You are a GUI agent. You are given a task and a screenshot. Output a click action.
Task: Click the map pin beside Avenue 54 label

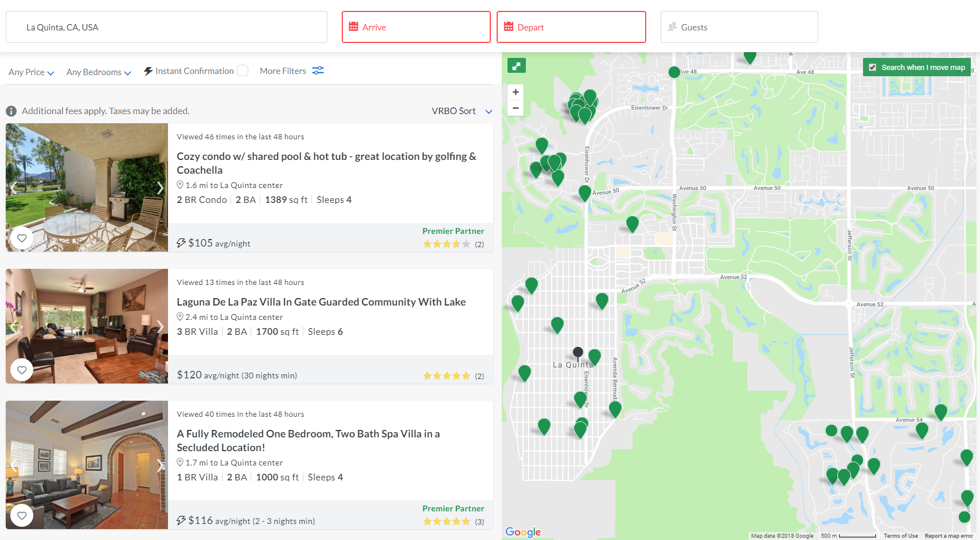pos(922,430)
